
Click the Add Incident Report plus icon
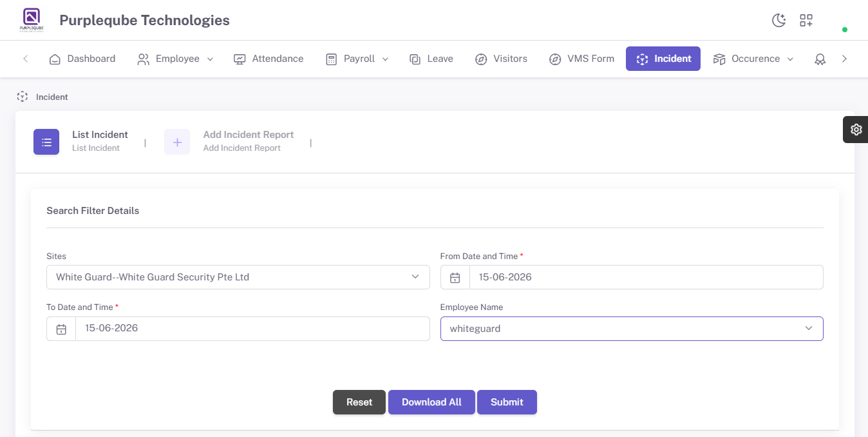177,142
